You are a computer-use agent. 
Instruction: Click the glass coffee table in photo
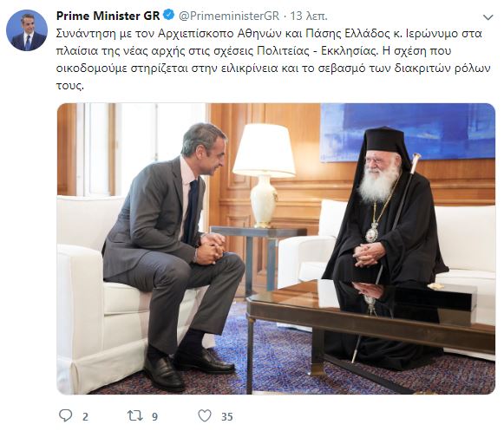point(370,334)
